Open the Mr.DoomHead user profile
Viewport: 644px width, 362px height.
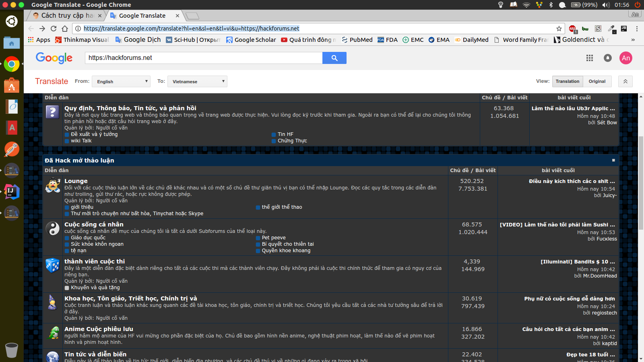(x=600, y=276)
